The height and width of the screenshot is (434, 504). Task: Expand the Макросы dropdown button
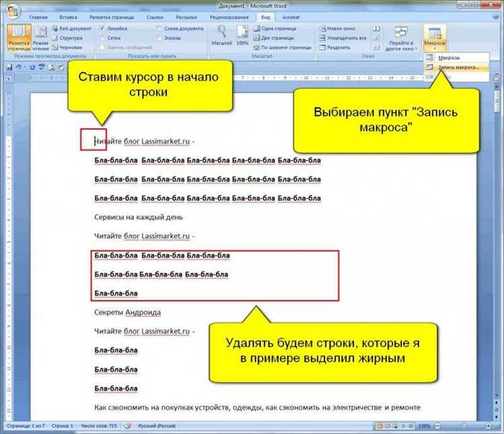click(x=435, y=38)
